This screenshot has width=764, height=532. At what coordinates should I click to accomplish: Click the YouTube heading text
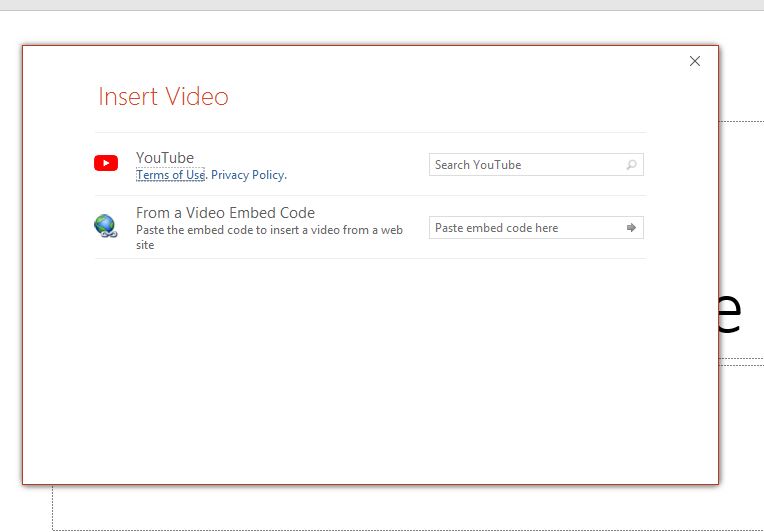pos(165,157)
